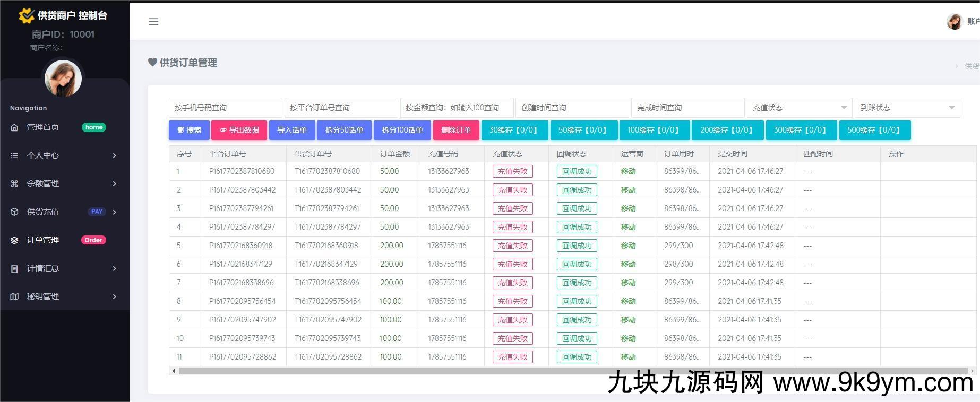Focus the 创建时间查询 field

click(572, 108)
